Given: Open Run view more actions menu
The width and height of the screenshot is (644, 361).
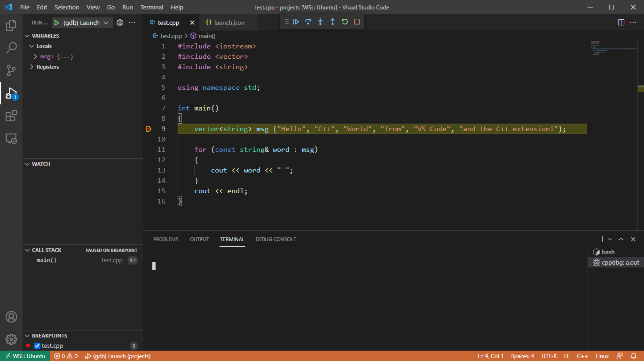Looking at the screenshot, I should (x=132, y=23).
